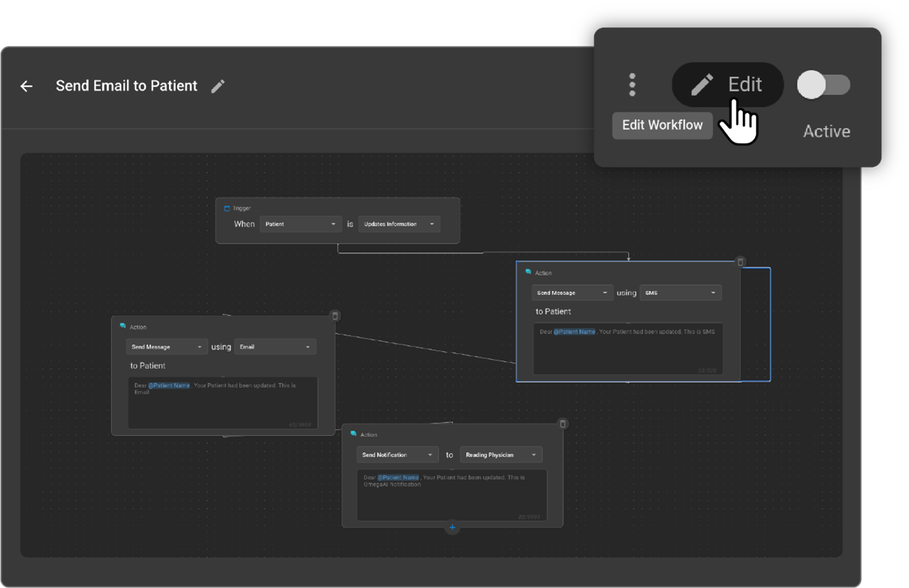Delete the Send Notification action node
The height and width of the screenshot is (588, 909).
point(562,423)
